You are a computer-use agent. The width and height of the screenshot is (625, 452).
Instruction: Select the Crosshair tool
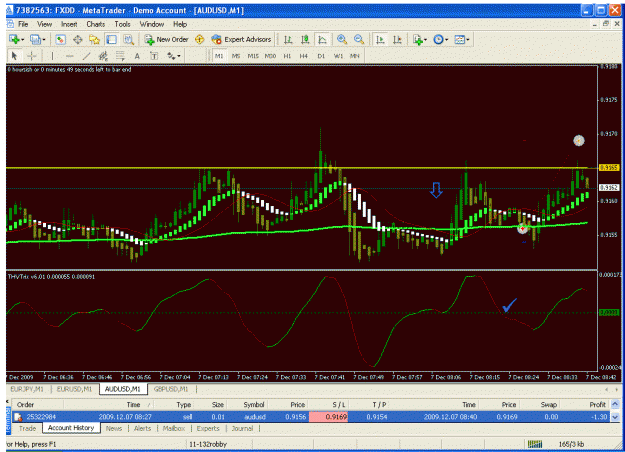pos(31,56)
